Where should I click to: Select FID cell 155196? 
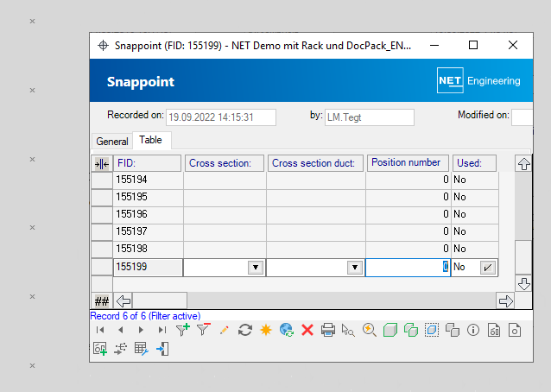coord(148,214)
